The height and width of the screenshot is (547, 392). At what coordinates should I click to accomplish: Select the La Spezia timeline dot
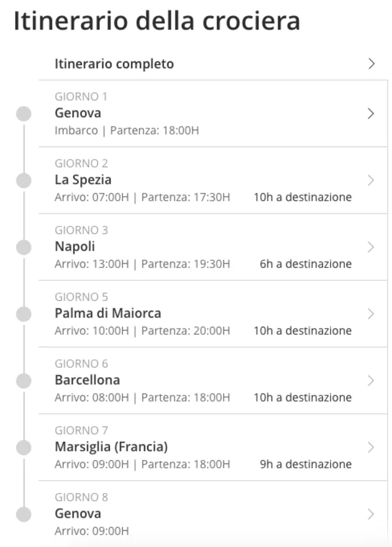click(24, 180)
